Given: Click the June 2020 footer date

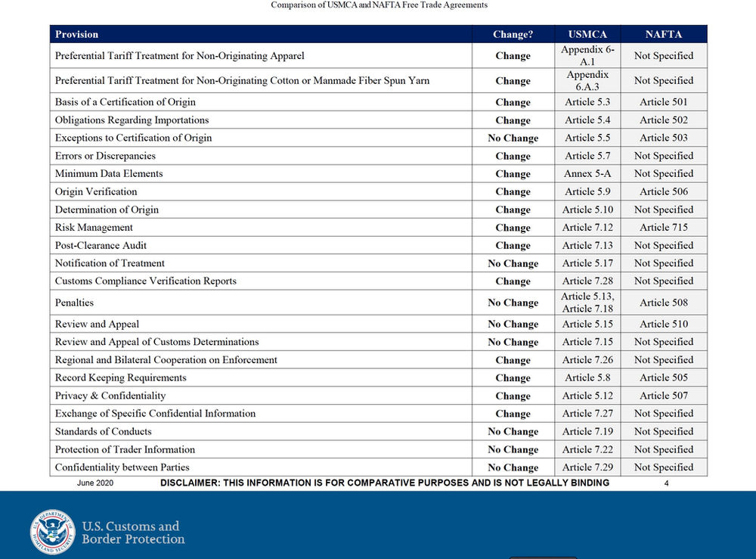Looking at the screenshot, I should point(94,482).
